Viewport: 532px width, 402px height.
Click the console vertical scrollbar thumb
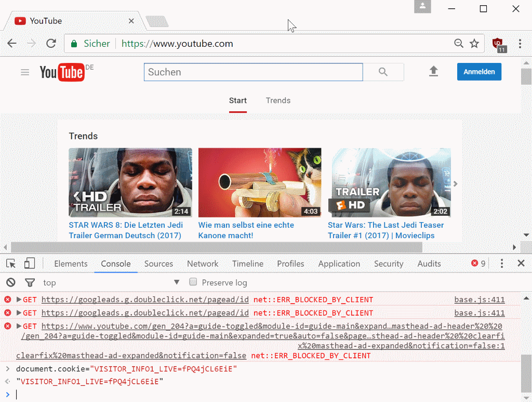click(x=526, y=373)
